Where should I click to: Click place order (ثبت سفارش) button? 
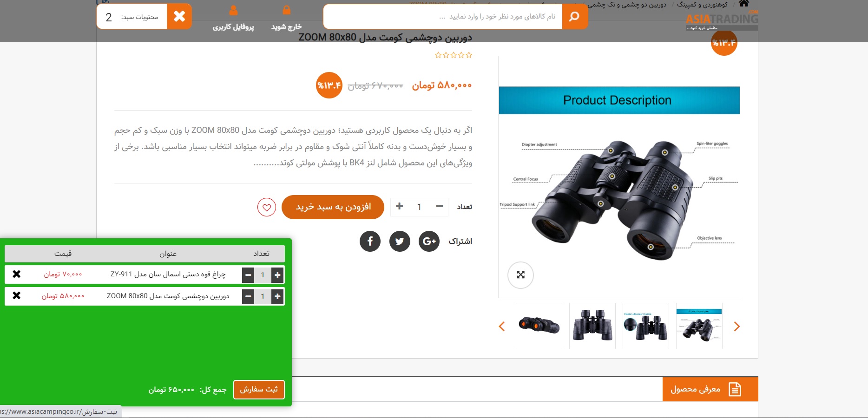click(x=259, y=389)
